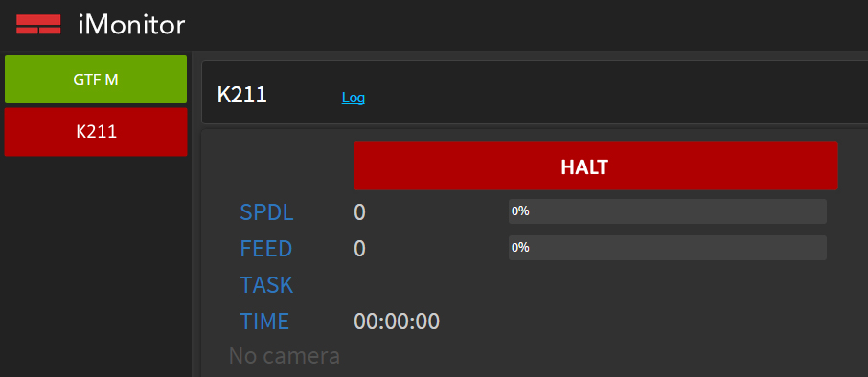Click the red iMonitor logo icon
The width and height of the screenshot is (868, 377).
click(x=38, y=24)
